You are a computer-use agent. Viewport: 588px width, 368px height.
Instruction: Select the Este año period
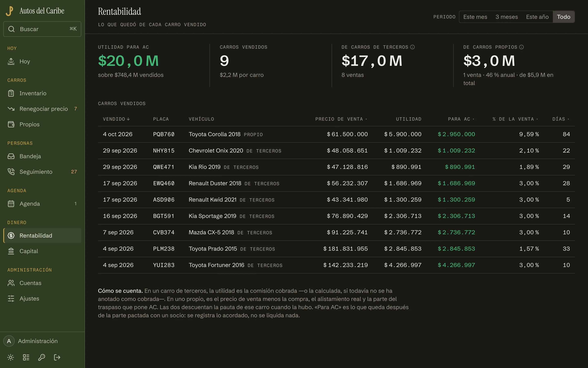tap(537, 17)
